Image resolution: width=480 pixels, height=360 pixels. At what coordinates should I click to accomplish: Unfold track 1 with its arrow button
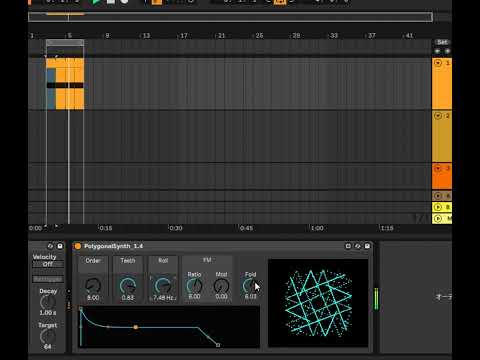click(438, 63)
